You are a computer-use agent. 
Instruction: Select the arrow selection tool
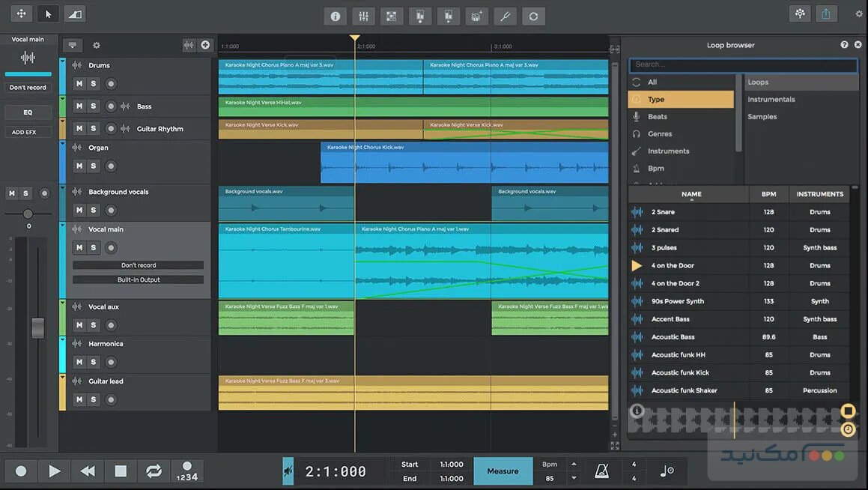point(47,13)
